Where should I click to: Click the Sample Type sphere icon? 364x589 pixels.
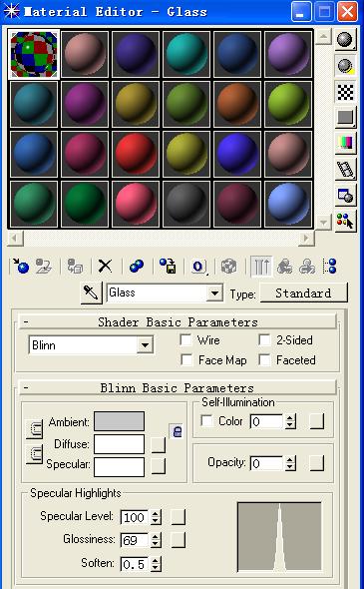coord(345,40)
